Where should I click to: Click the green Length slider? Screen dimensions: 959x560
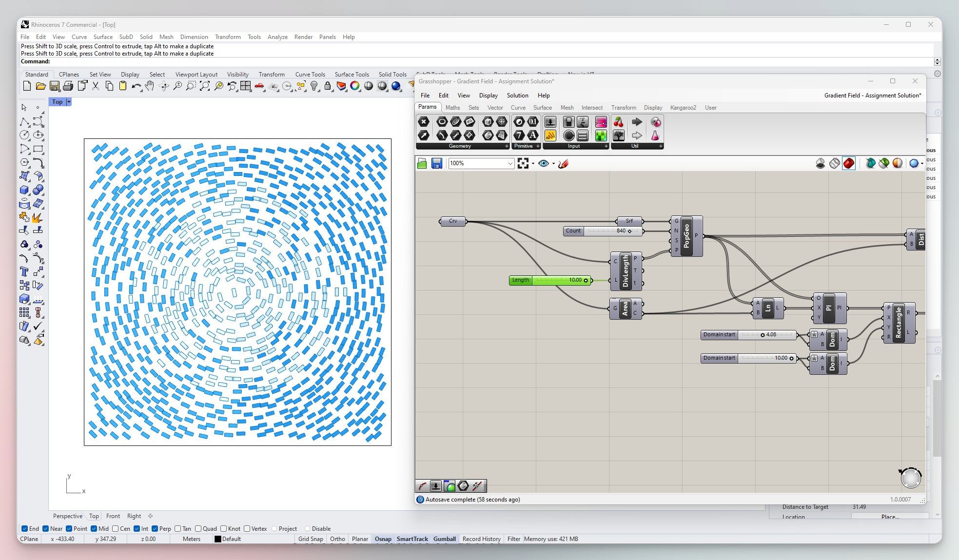pos(550,280)
